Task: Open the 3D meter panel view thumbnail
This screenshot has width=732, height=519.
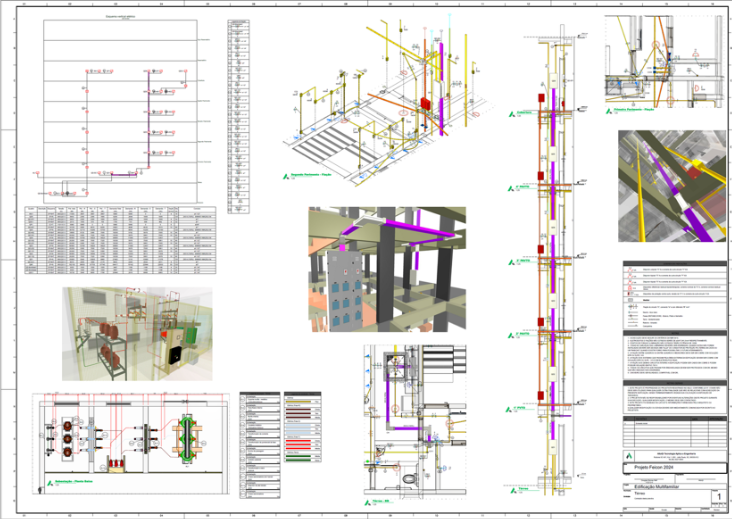Action: pyautogui.click(x=386, y=269)
